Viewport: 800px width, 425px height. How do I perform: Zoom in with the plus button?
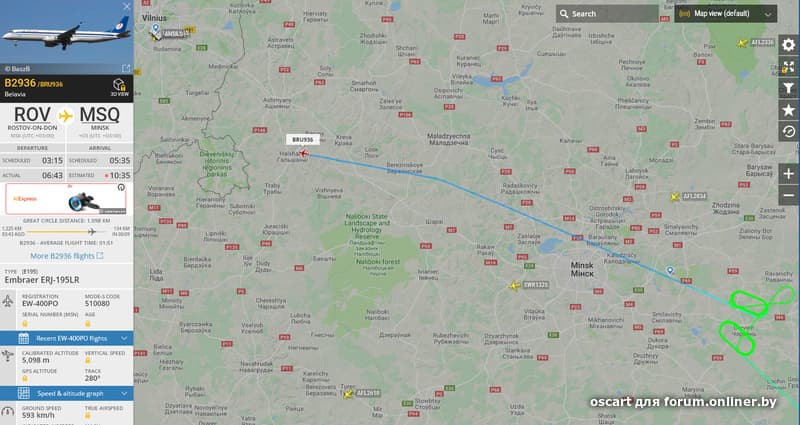(788, 174)
